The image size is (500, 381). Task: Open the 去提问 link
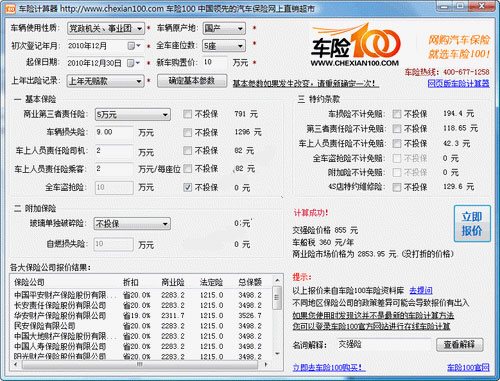pos(421,290)
